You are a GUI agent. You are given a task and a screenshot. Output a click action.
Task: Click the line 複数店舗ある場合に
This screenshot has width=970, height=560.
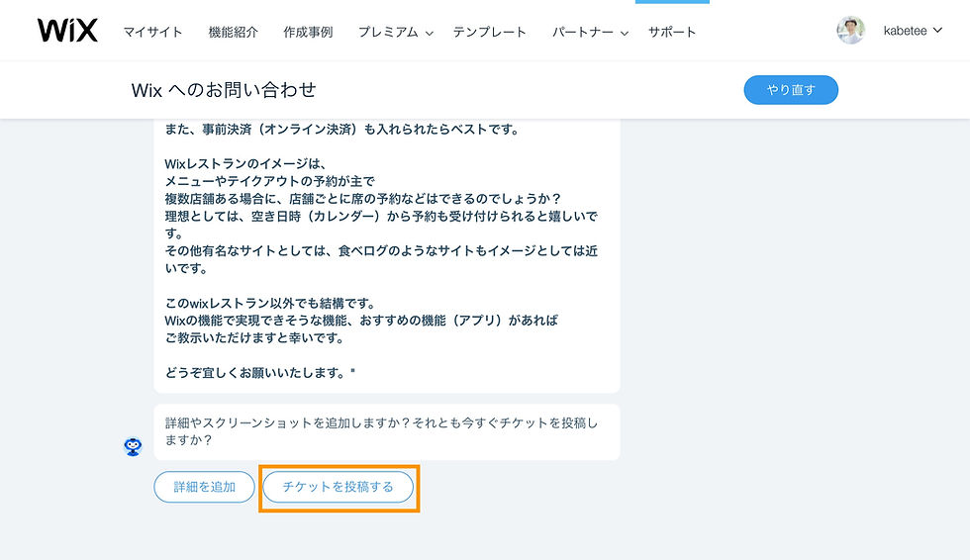tap(362, 199)
